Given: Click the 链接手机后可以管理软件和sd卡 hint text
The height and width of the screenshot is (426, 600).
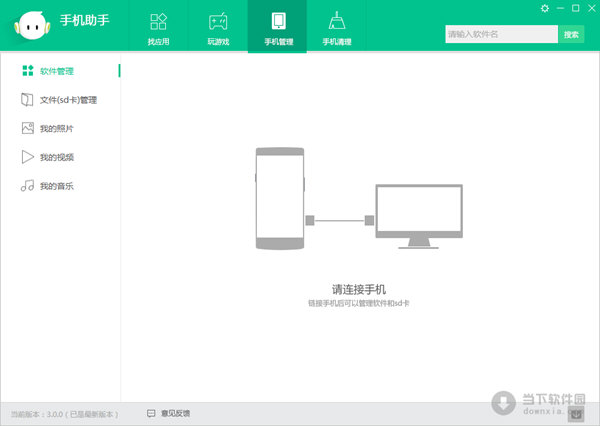Looking at the screenshot, I should (x=359, y=303).
